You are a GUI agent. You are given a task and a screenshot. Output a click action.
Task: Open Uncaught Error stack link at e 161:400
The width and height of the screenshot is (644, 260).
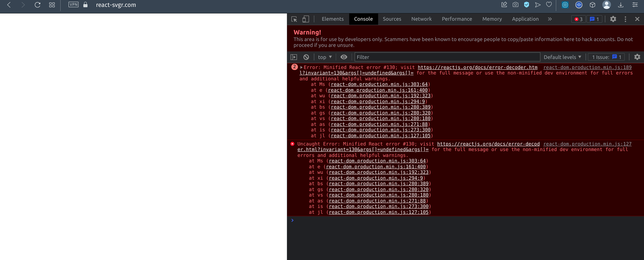coord(376,167)
